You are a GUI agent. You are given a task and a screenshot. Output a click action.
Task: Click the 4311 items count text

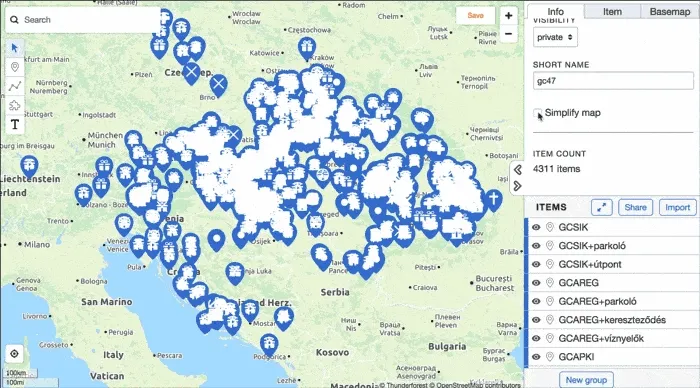click(x=556, y=169)
